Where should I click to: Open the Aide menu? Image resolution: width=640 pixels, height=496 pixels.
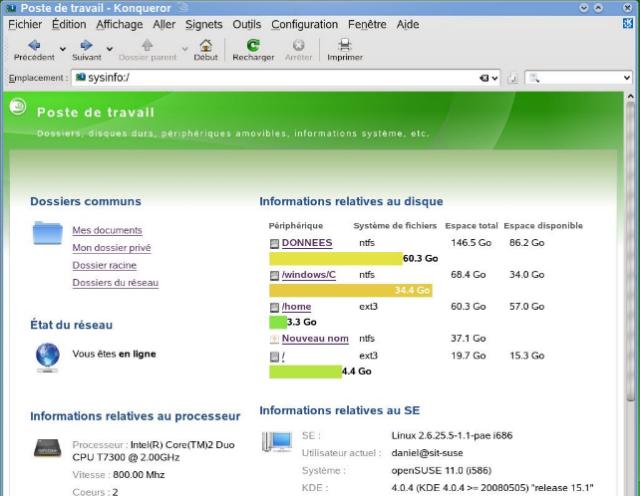pyautogui.click(x=408, y=24)
